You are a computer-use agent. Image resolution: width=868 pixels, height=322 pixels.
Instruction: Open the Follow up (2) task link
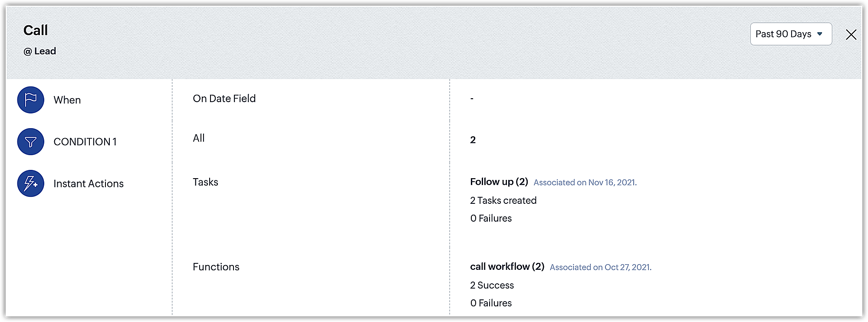click(499, 182)
